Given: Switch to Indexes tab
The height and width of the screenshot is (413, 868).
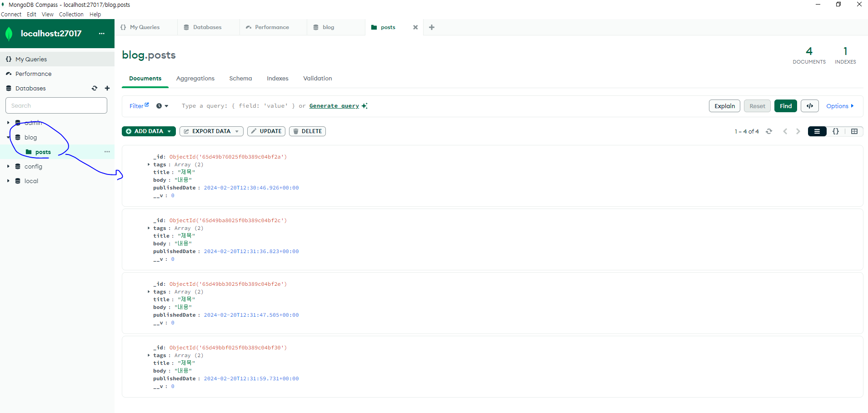Looking at the screenshot, I should point(278,79).
